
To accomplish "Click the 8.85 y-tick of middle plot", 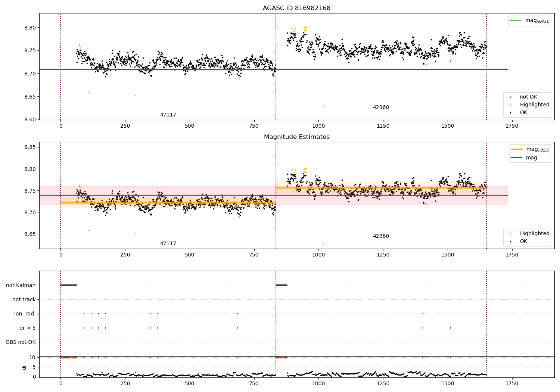I will (x=30, y=147).
